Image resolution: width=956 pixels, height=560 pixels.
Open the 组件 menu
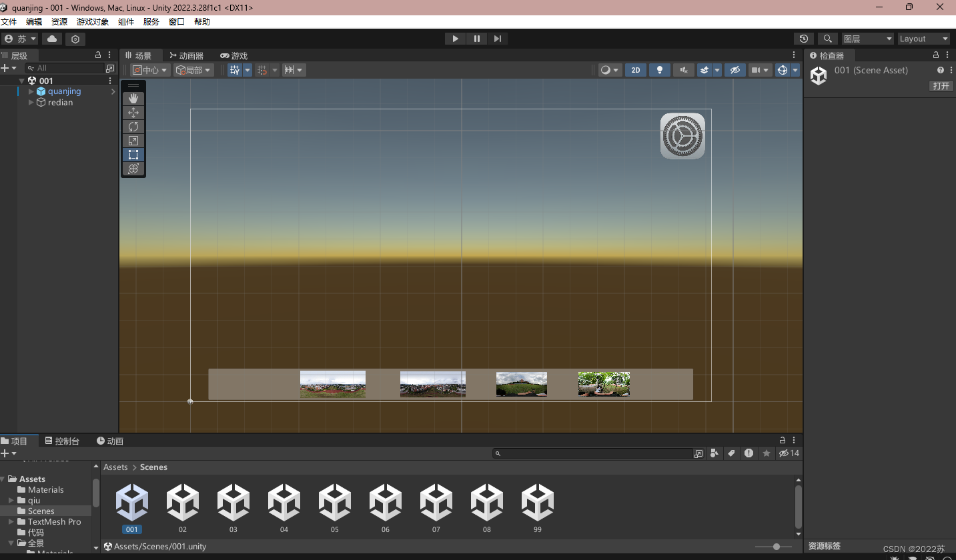pyautogui.click(x=126, y=22)
